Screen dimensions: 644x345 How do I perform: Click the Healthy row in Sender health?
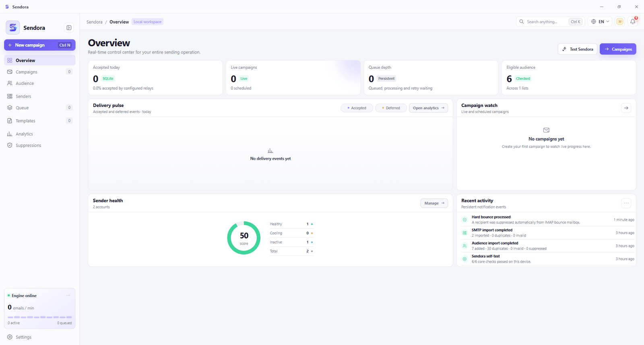pos(291,224)
